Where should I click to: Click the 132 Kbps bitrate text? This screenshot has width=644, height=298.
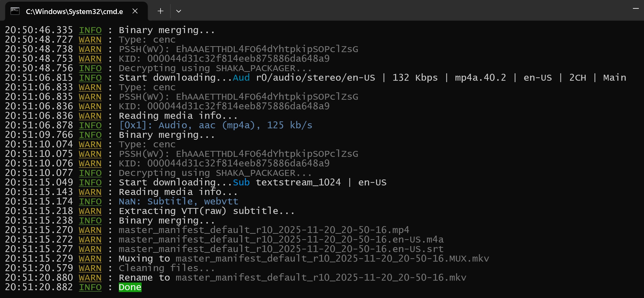415,78
